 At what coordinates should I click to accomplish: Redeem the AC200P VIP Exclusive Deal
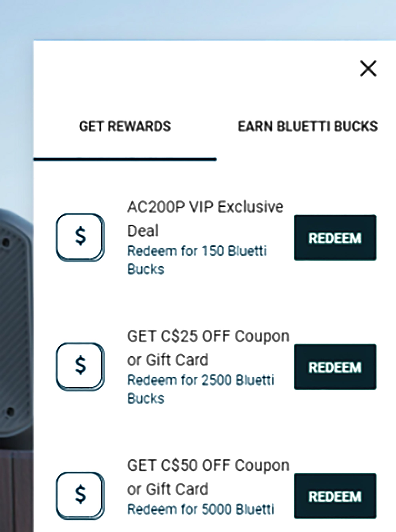(335, 238)
